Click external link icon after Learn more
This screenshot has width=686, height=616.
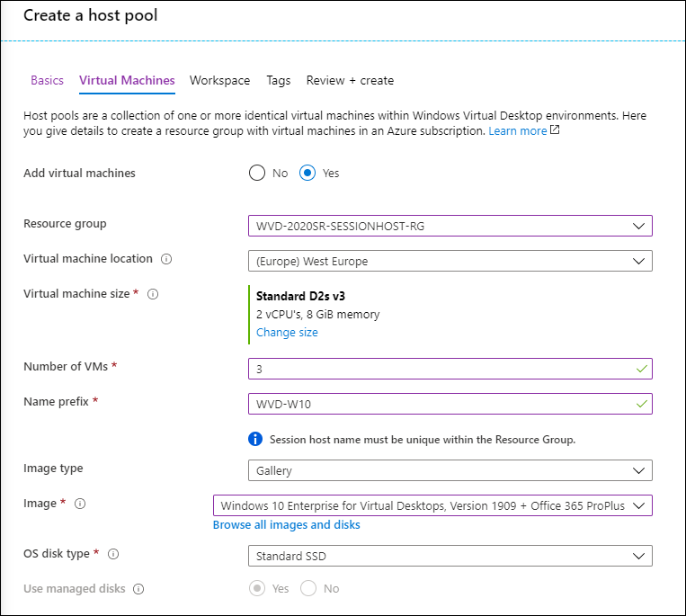point(555,129)
